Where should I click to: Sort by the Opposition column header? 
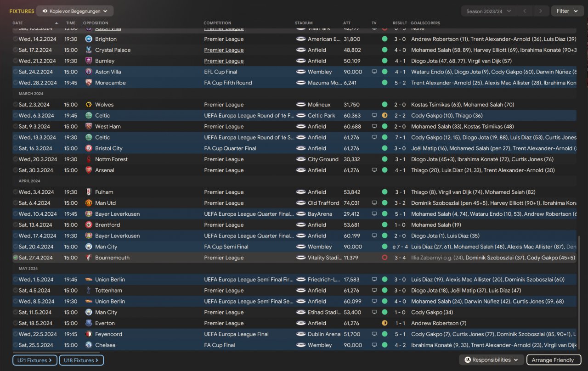tap(96, 23)
